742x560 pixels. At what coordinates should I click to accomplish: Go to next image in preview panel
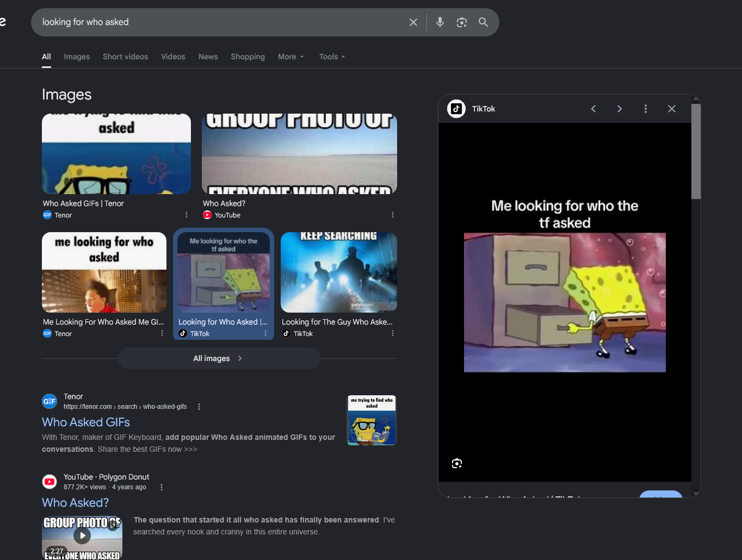(620, 109)
